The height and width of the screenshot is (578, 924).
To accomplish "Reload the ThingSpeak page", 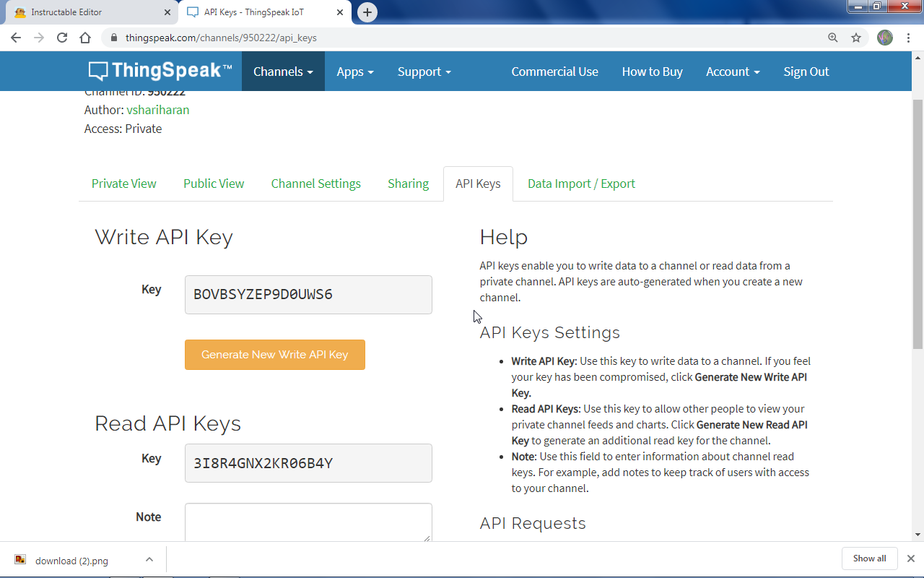I will [x=62, y=38].
